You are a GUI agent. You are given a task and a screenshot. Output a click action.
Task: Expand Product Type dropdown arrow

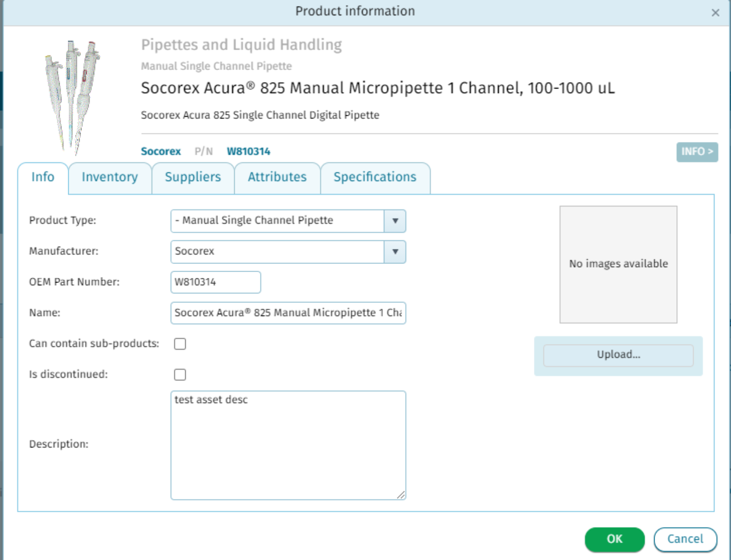395,221
